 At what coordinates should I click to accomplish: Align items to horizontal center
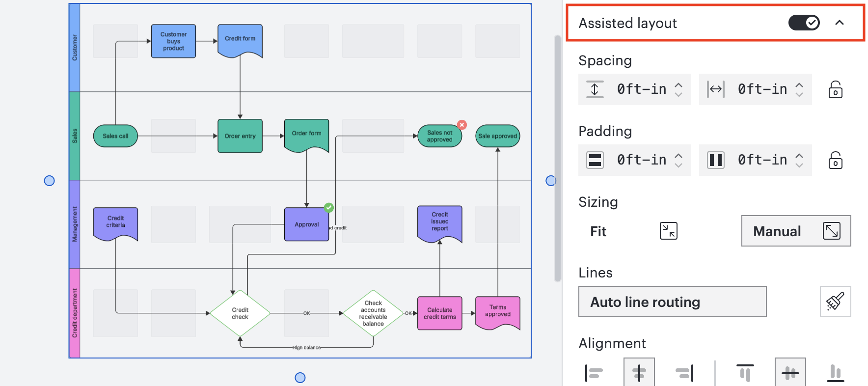[x=639, y=373]
